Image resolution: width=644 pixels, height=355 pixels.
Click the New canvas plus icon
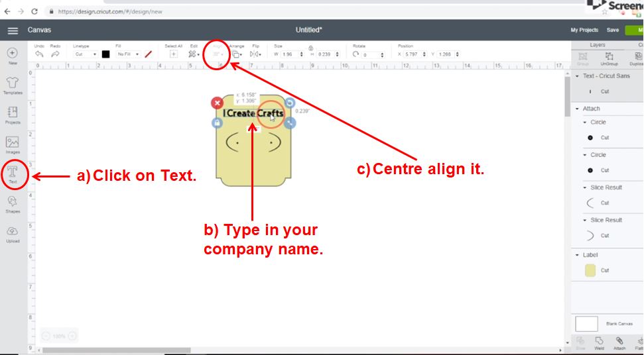click(13, 53)
